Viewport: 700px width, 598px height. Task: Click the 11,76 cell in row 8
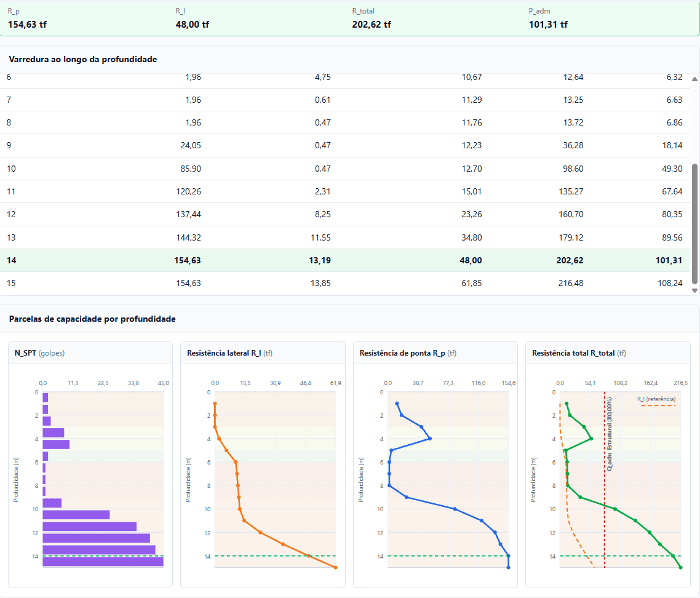pyautogui.click(x=472, y=123)
